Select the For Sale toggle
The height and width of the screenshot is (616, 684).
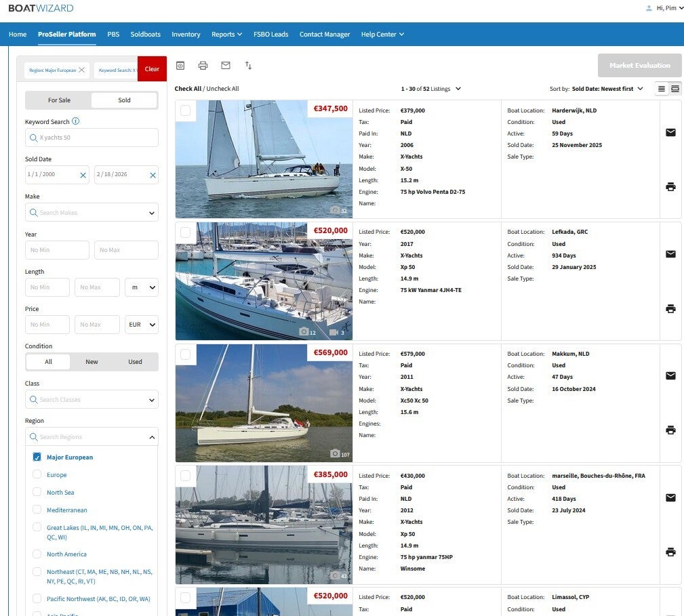point(59,100)
